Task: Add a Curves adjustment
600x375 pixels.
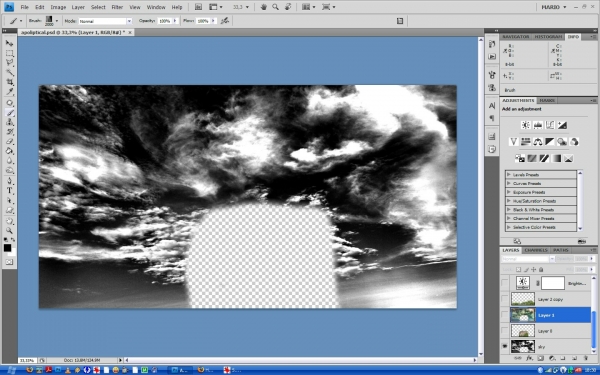Action: [550, 125]
